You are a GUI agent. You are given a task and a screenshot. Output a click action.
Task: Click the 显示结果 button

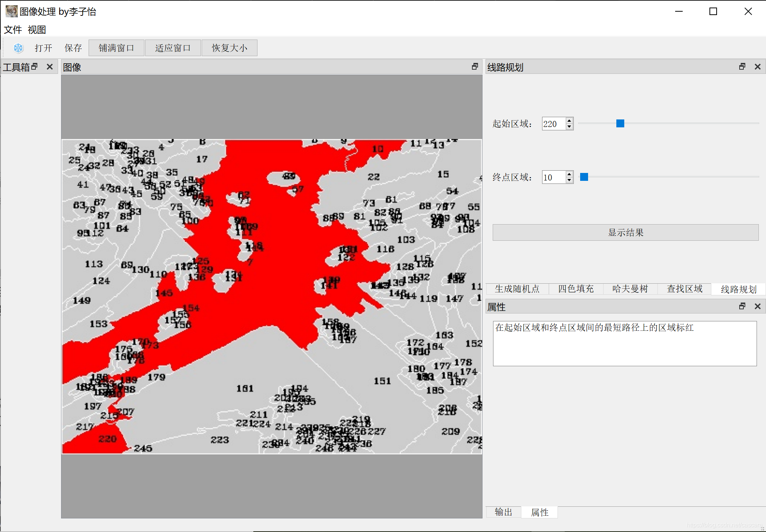point(626,232)
